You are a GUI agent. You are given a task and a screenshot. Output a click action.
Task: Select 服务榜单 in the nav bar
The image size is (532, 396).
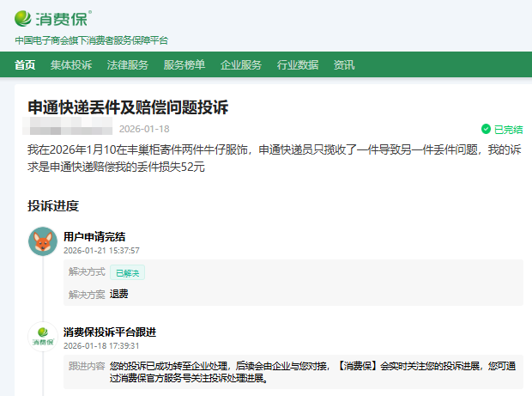(184, 64)
